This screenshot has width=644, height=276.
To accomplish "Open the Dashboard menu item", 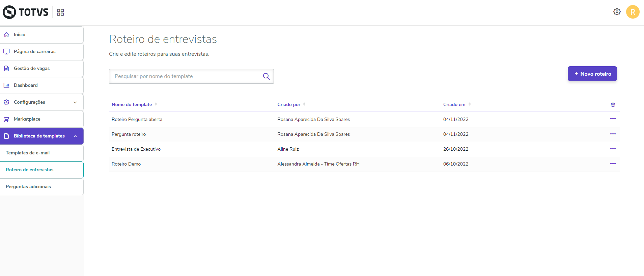I will [x=42, y=85].
